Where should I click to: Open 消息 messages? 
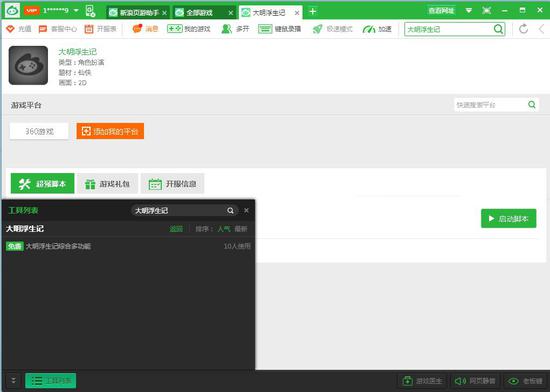(145, 28)
